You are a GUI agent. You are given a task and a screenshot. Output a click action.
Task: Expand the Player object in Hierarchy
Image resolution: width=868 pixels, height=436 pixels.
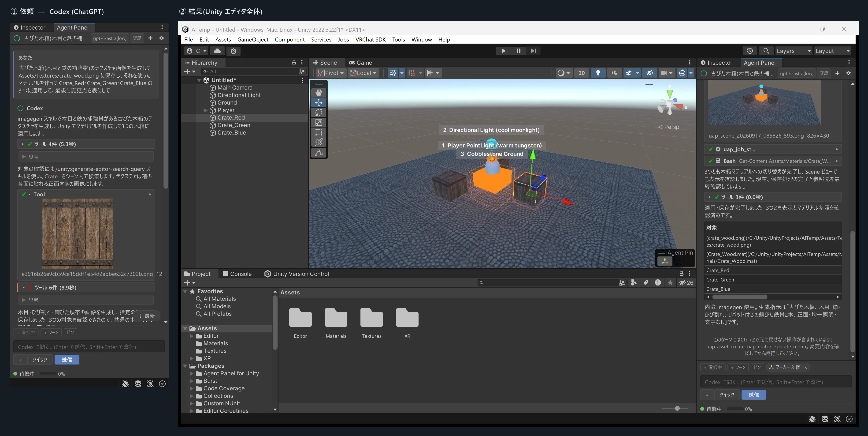pyautogui.click(x=206, y=110)
